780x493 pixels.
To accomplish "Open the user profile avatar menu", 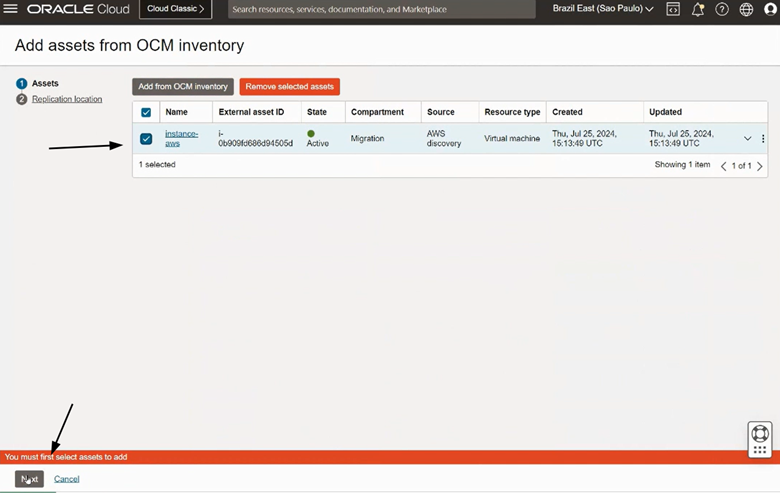I will click(x=770, y=9).
